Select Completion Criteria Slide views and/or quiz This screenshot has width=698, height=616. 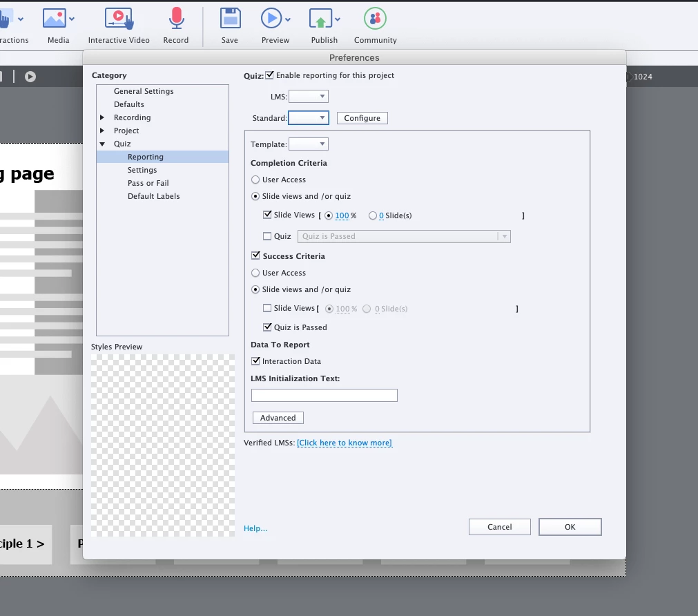tap(255, 196)
